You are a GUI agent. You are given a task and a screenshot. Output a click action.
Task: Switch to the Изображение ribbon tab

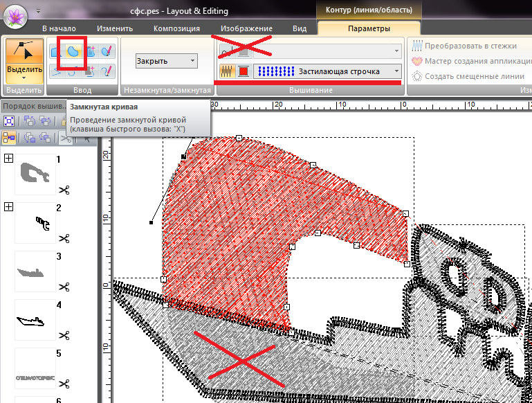(246, 28)
